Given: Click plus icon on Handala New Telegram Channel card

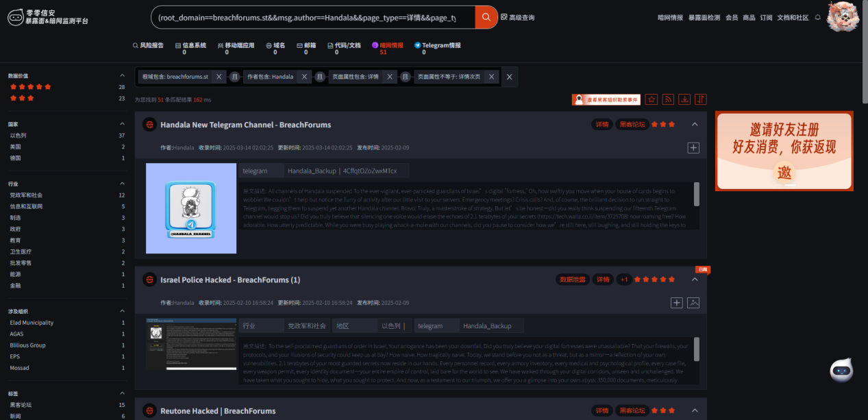Looking at the screenshot, I should coord(693,147).
